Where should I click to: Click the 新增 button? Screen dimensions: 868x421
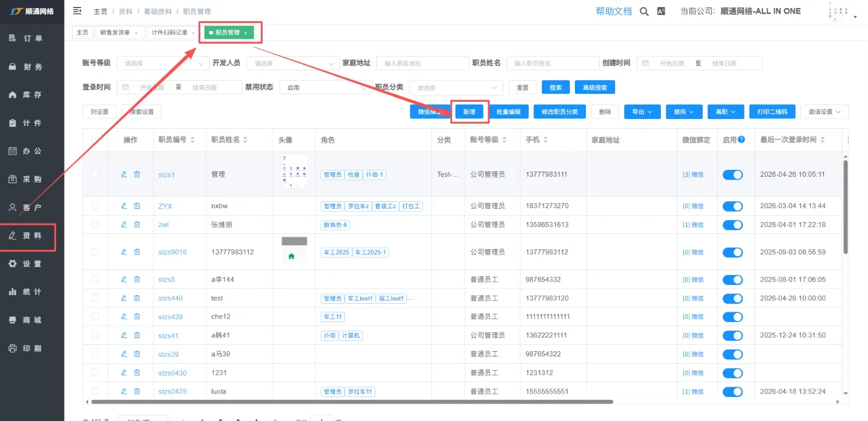coord(469,112)
